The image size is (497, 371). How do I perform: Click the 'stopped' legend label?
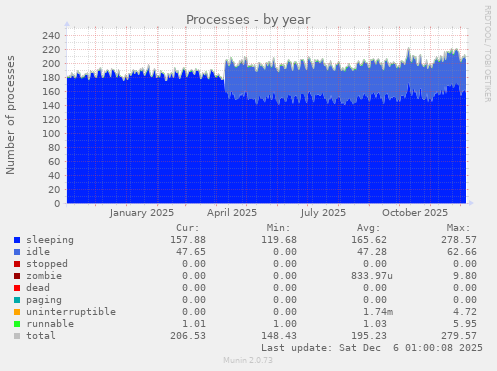(x=47, y=264)
